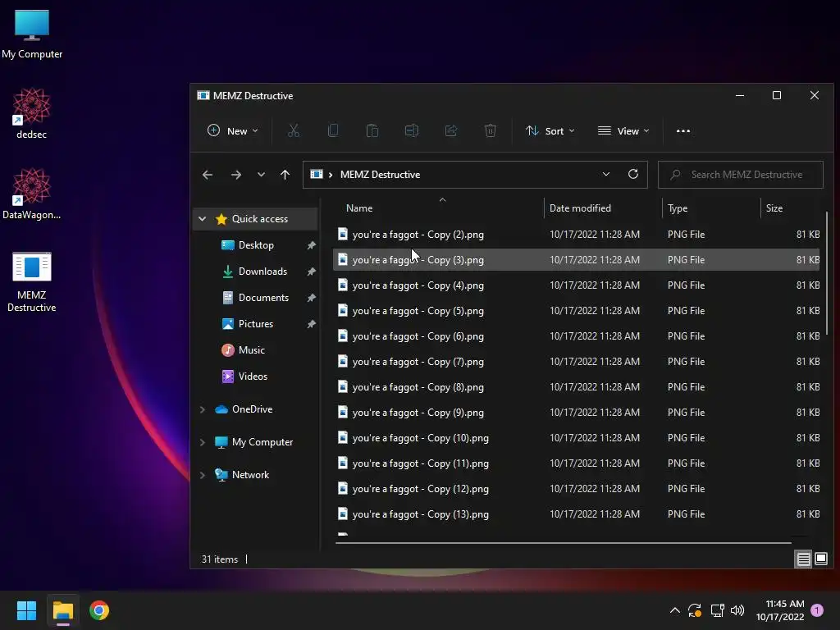Click the MEMZ Destructive address bar path
Viewport: 840px width, 630px height.
click(380, 175)
